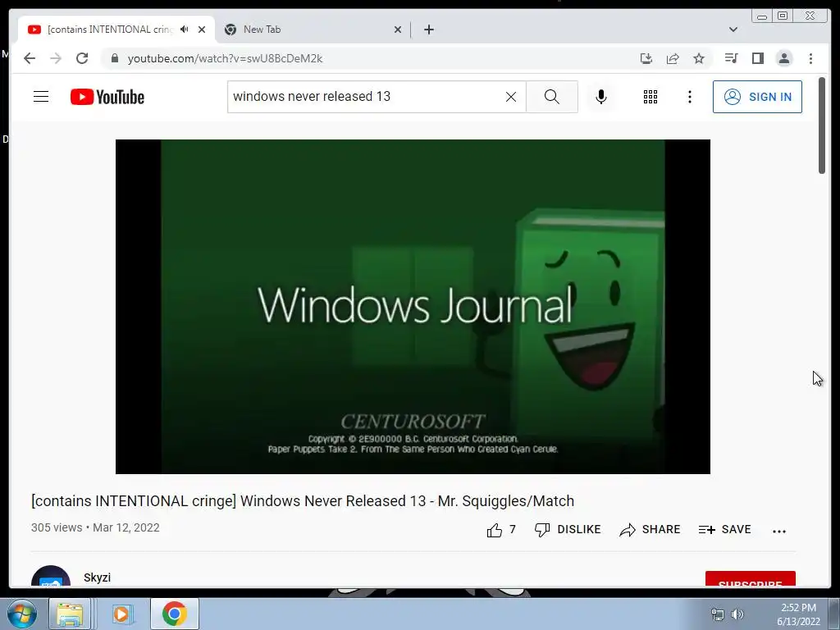Click the Chrome taskbar icon

(x=174, y=614)
